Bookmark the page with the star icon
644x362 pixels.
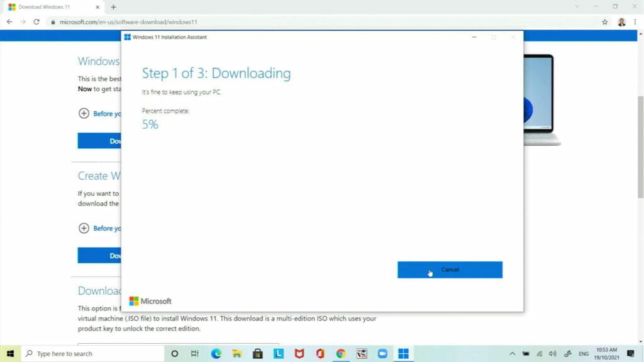tap(604, 21)
